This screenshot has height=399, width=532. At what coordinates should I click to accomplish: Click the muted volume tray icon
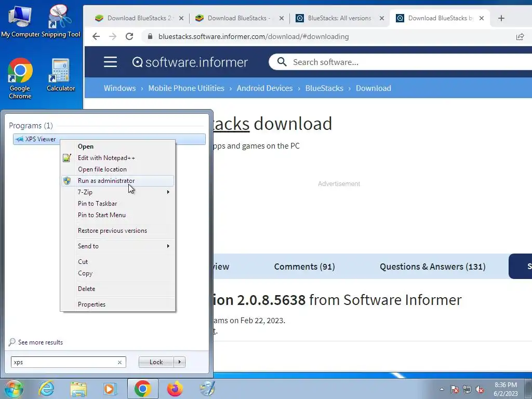click(480, 389)
